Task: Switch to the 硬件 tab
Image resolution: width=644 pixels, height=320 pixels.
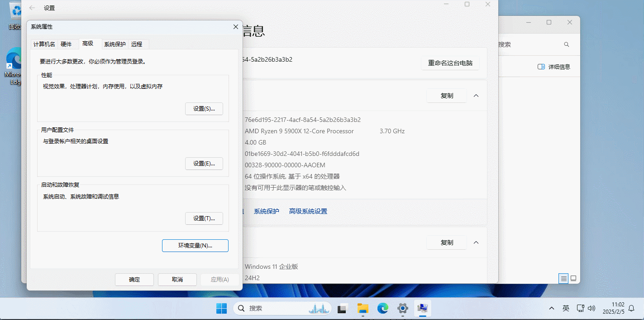Action: 66,44
